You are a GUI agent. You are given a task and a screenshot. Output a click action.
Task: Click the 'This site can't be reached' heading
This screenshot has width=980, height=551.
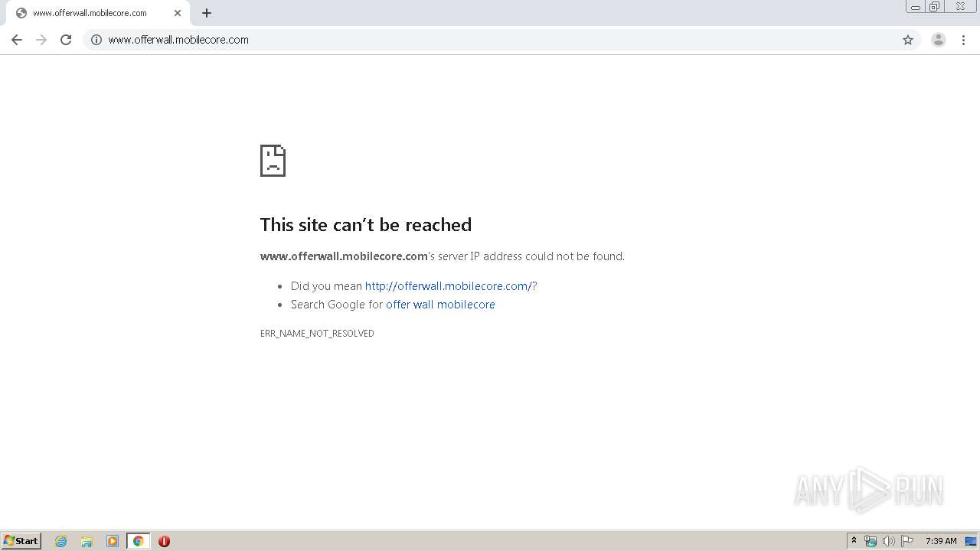click(366, 224)
